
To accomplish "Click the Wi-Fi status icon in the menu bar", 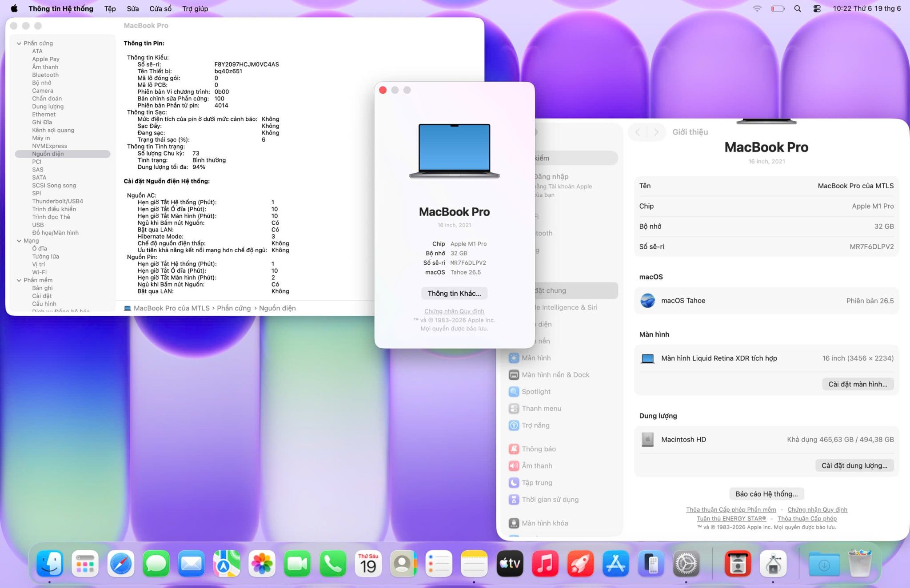I will pyautogui.click(x=757, y=8).
